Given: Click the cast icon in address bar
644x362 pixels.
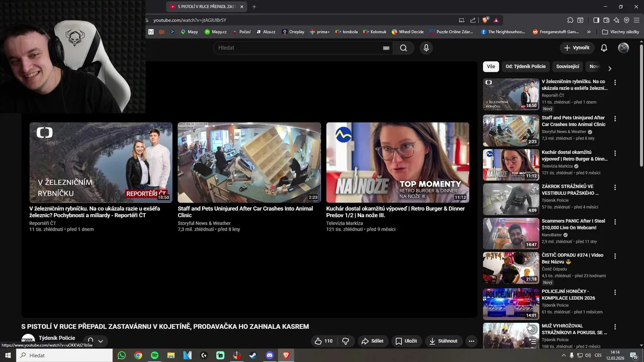Looking at the screenshot, I should [461, 20].
